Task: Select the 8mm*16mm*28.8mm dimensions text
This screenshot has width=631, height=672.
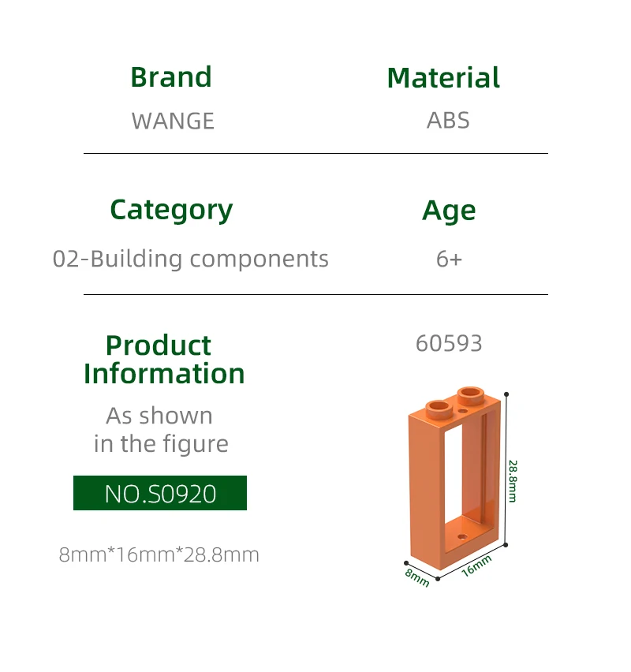Action: [x=159, y=554]
